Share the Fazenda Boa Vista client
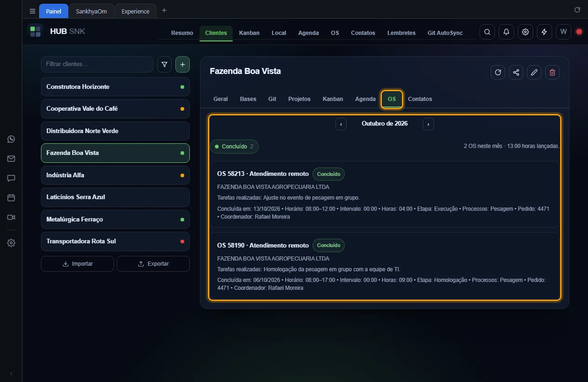This screenshot has width=588, height=382. (516, 72)
